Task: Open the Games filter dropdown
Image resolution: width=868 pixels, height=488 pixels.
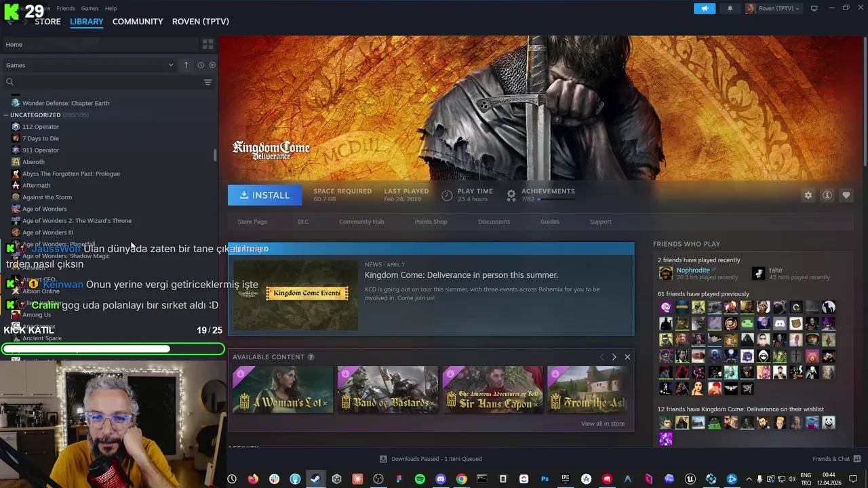Action: coord(90,65)
